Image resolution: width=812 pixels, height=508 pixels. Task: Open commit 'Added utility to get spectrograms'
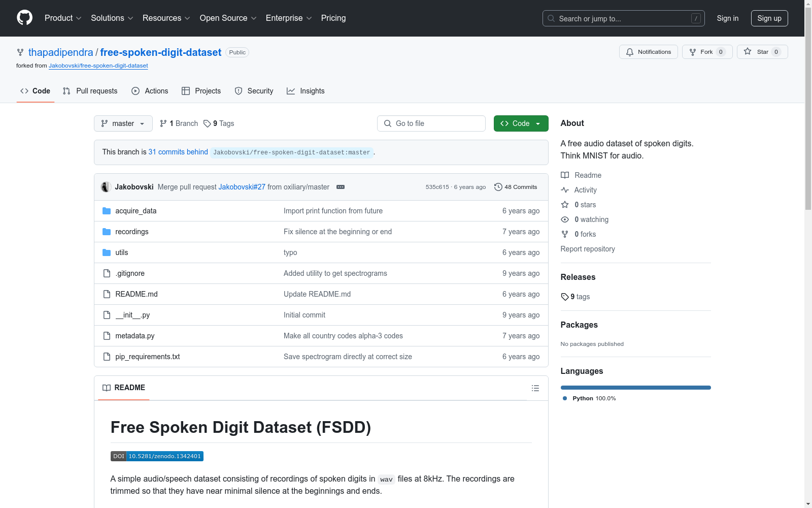(335, 273)
